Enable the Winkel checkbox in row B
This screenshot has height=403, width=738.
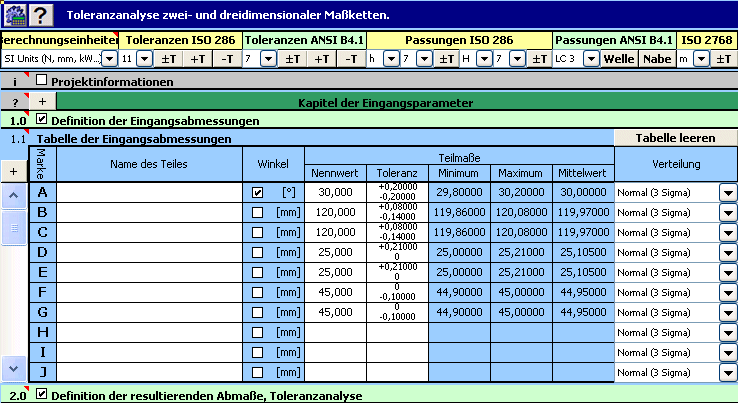tap(257, 212)
